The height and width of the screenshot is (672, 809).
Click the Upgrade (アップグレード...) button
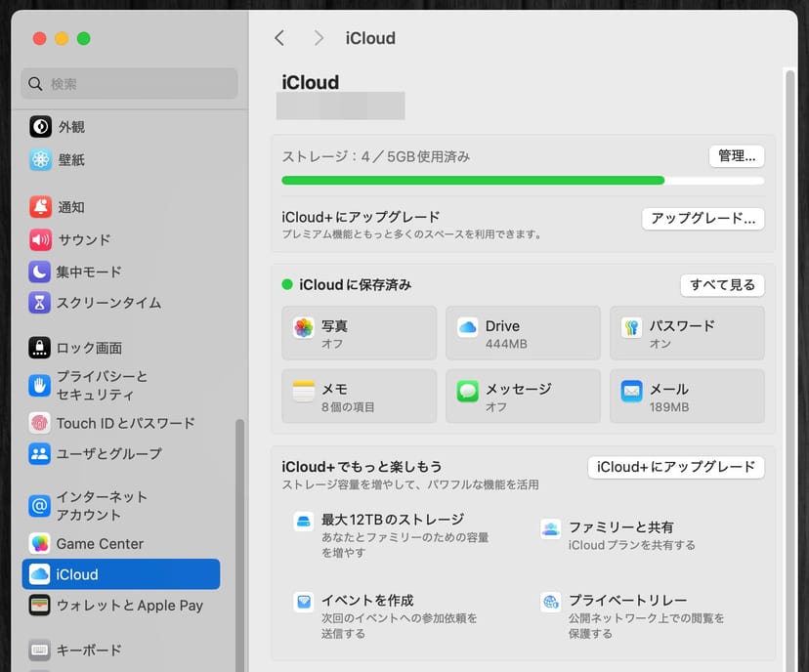(x=703, y=219)
